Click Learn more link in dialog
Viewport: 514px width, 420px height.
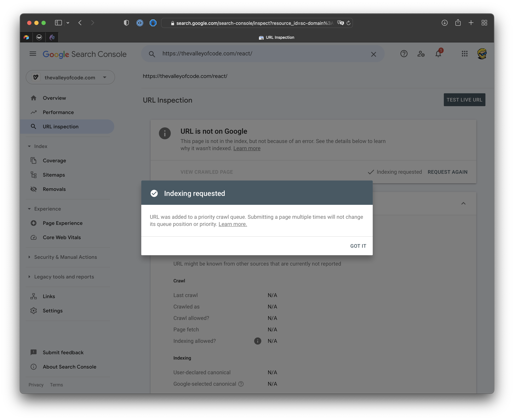(x=233, y=224)
